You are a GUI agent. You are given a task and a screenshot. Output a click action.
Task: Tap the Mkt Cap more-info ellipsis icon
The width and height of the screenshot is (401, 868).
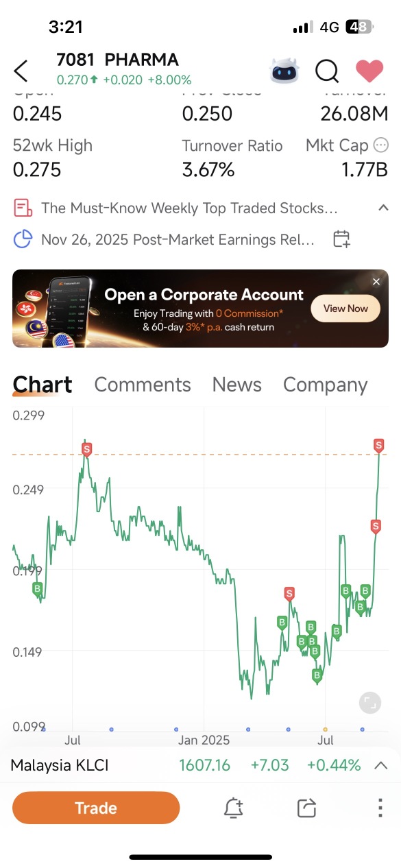380,145
